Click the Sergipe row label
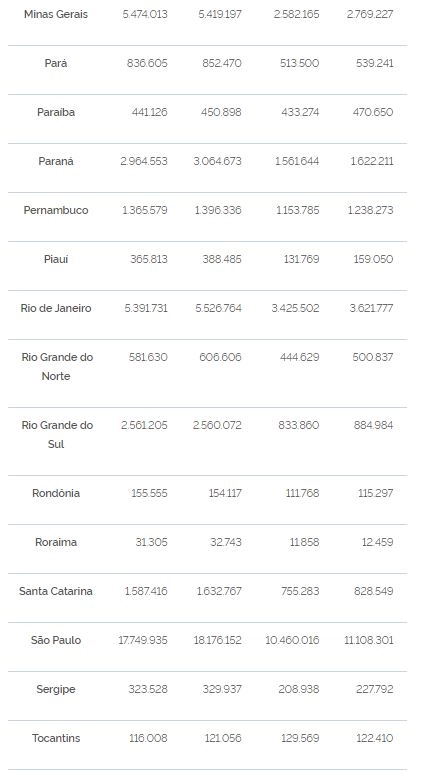This screenshot has width=421, height=776. (56, 689)
